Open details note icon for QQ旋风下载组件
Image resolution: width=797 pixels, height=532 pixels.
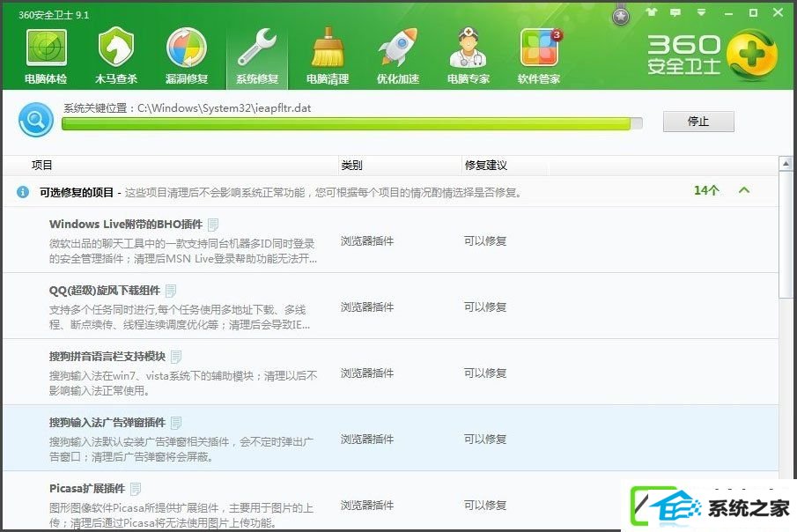[171, 291]
